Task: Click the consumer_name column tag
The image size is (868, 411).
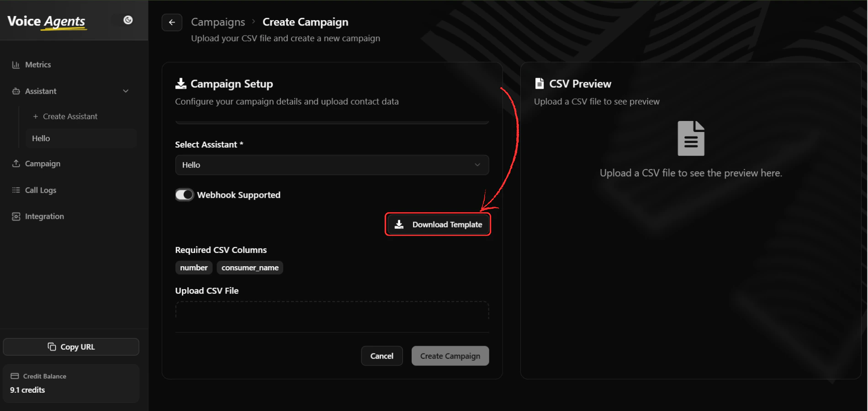Action: (249, 268)
